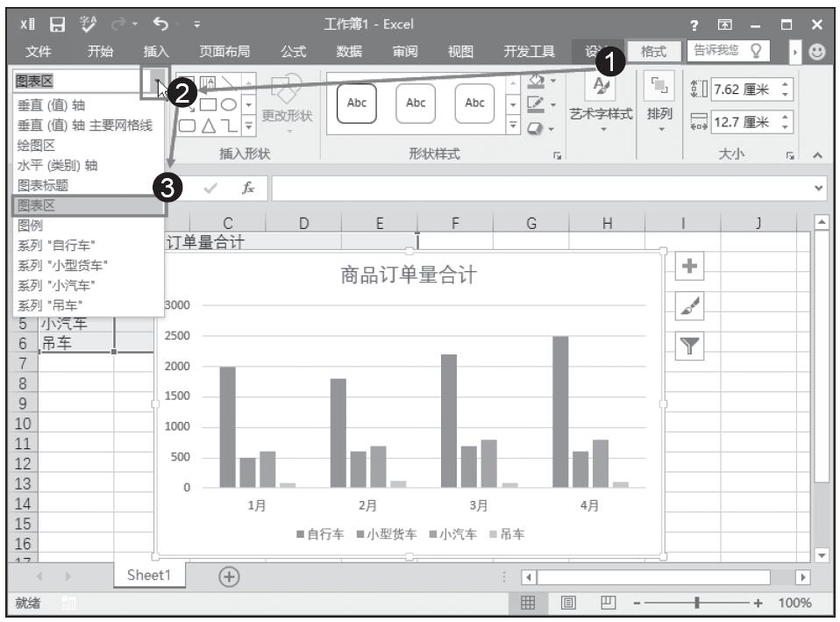Apply the first Abc shape style
Viewport: 840px width, 622px height.
(358, 101)
